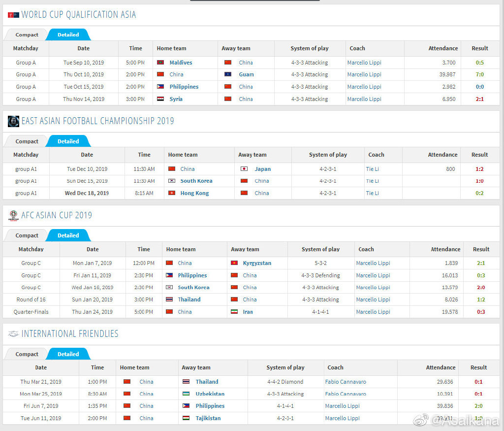Open the 0:5 result of Maldives match

point(479,63)
